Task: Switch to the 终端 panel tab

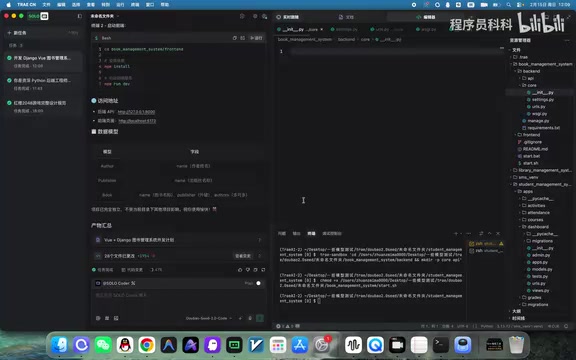Action: coord(311,234)
